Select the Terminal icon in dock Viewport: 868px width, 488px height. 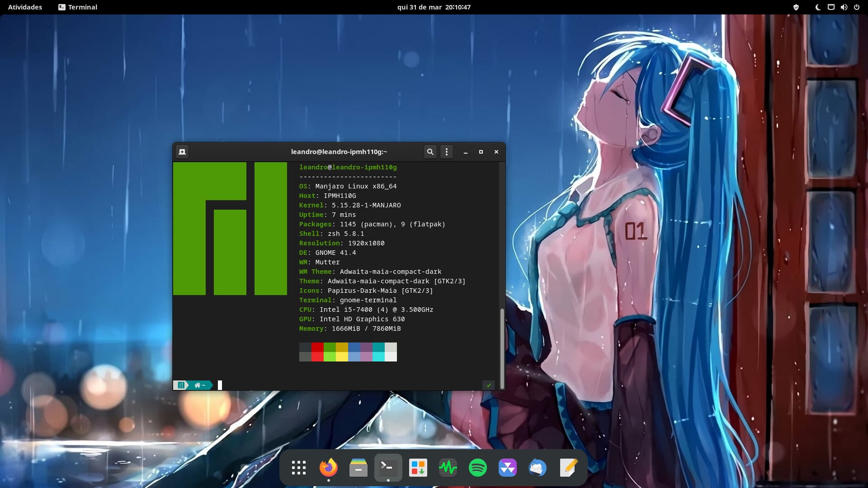388,468
